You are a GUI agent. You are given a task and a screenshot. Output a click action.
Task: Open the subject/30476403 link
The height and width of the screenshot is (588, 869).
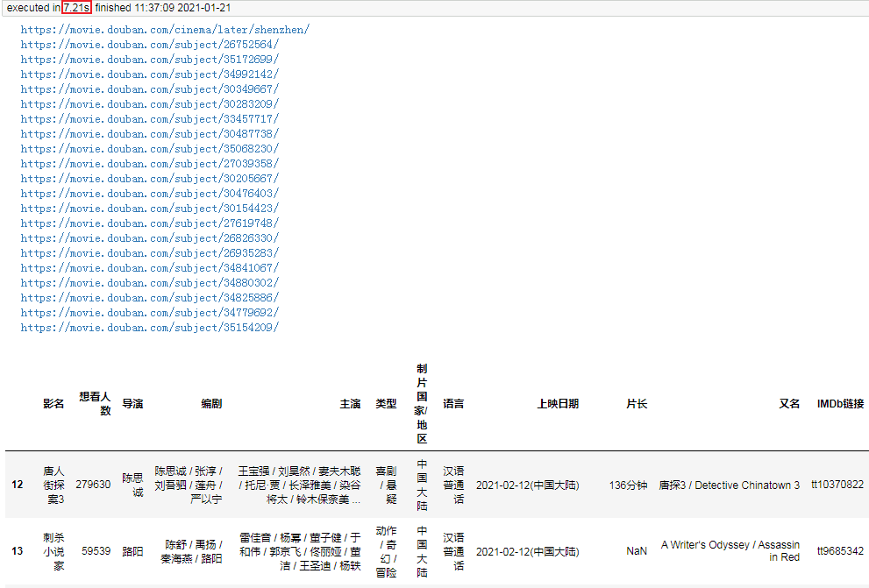[150, 194]
